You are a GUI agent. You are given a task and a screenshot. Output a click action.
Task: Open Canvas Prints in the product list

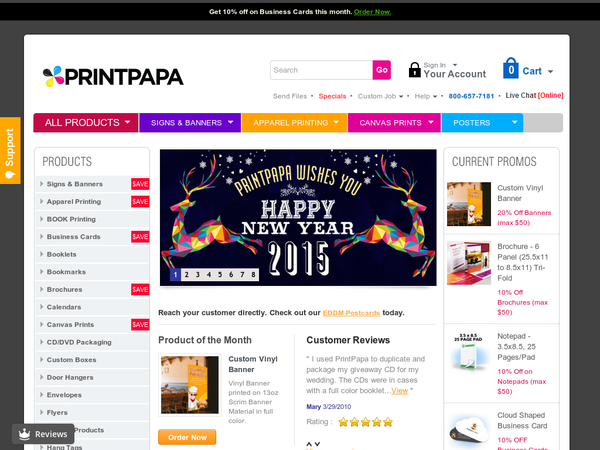(70, 325)
